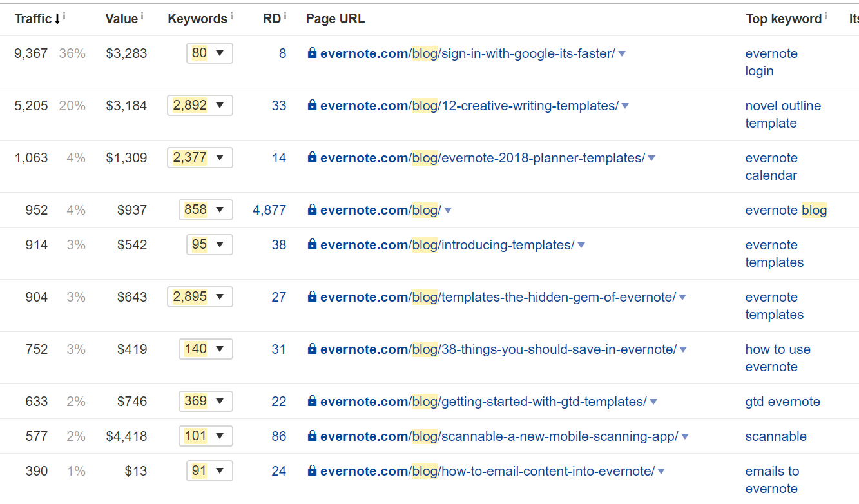
Task: Sort the table by Traffic column
Action: point(37,19)
